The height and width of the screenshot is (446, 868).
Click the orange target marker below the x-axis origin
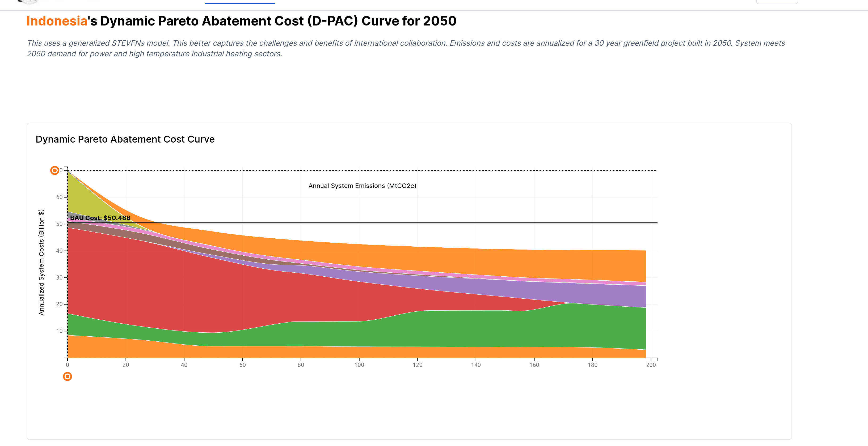click(x=68, y=376)
